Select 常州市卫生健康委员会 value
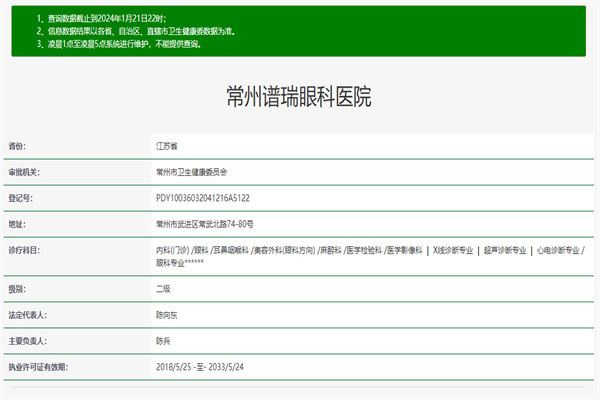 [x=191, y=172]
